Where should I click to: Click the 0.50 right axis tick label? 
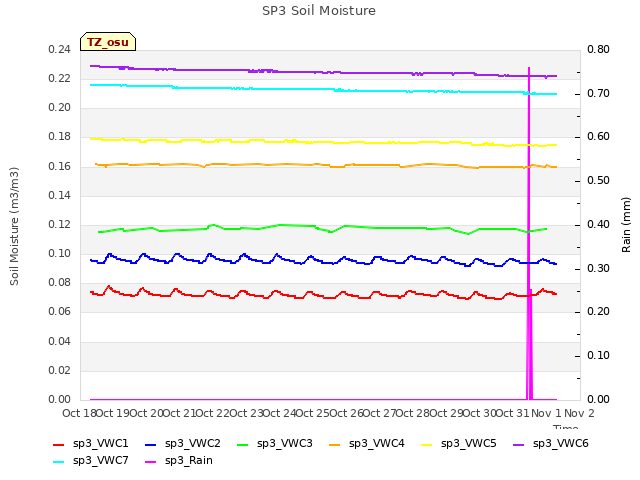coord(598,180)
